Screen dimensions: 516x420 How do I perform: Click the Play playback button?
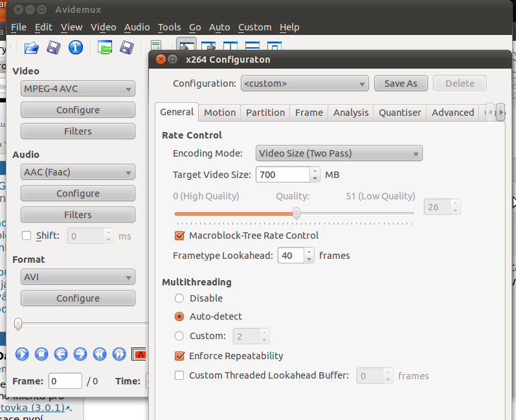pos(22,354)
